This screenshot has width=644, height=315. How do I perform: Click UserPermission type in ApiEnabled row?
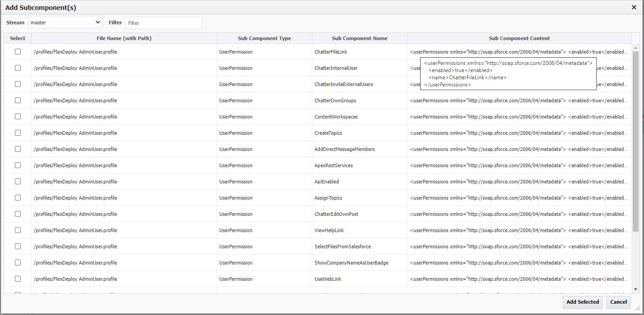click(x=236, y=182)
